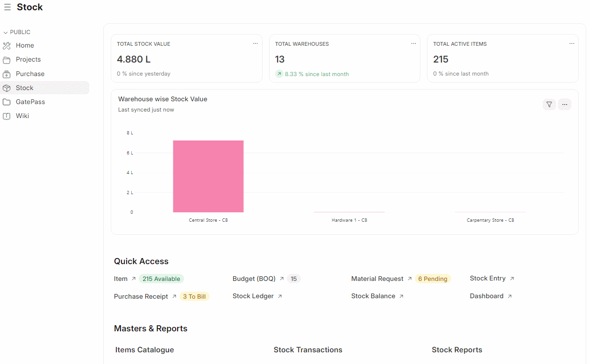
Task: Click the pink Central Store bar
Action: click(x=208, y=176)
